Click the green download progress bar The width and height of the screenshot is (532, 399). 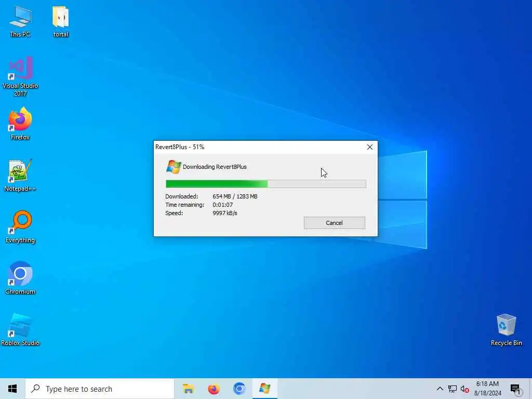pos(265,184)
